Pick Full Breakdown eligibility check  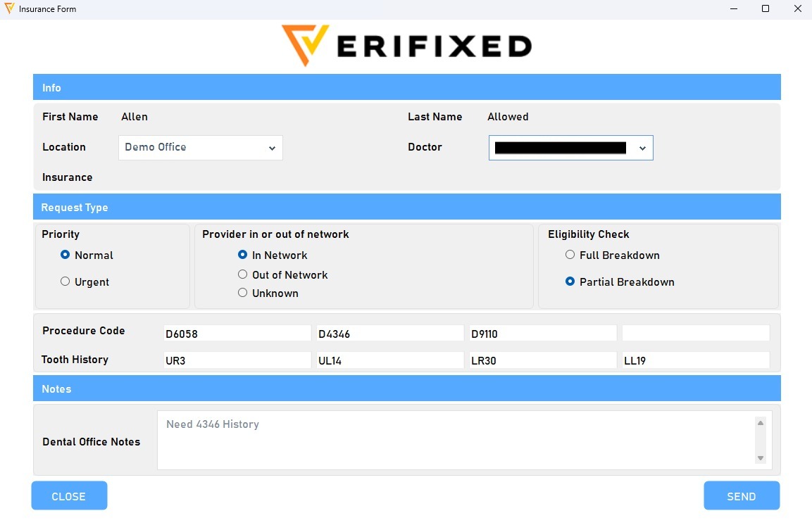[570, 255]
